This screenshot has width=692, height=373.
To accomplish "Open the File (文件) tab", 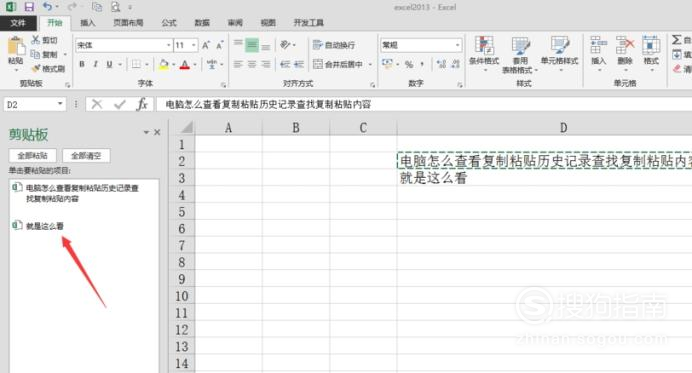I will 18,23.
